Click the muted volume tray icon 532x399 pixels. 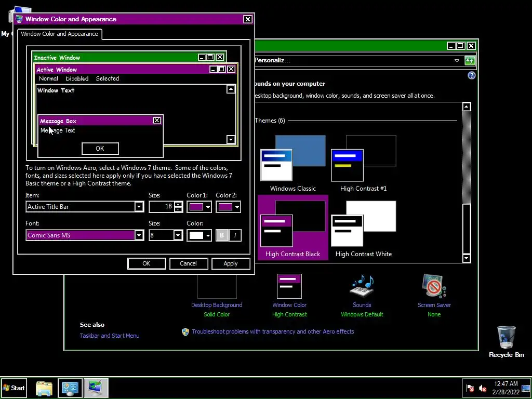[x=482, y=388]
